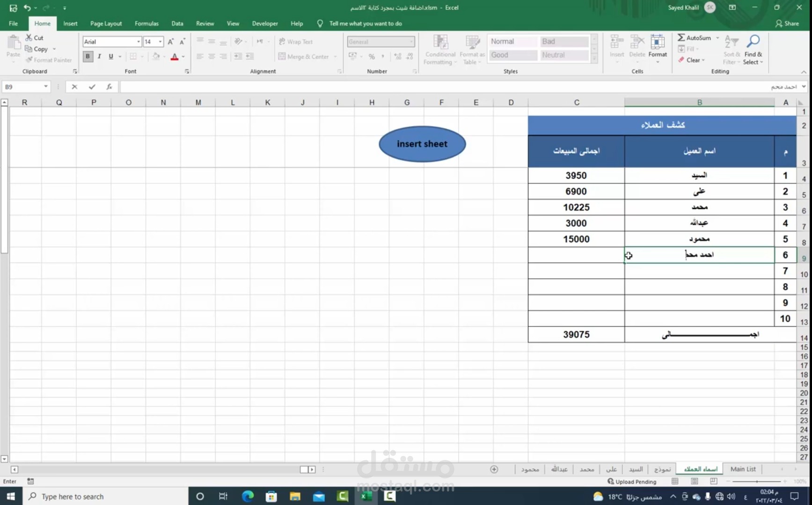Click Type here to search box

tap(105, 497)
